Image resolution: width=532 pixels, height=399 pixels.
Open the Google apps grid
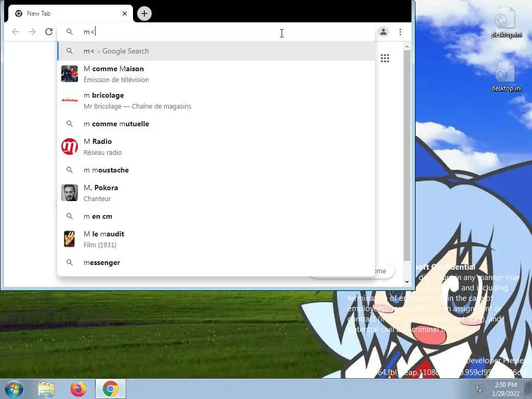385,58
